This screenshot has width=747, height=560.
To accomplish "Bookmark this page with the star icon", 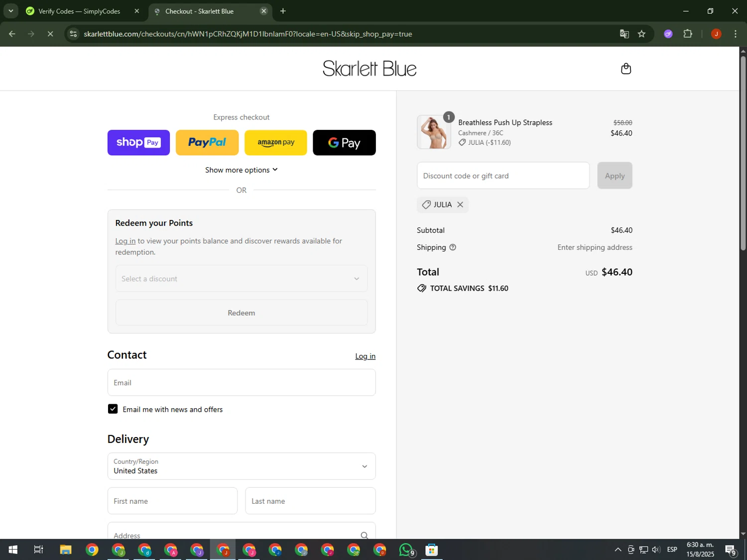I will click(x=641, y=34).
